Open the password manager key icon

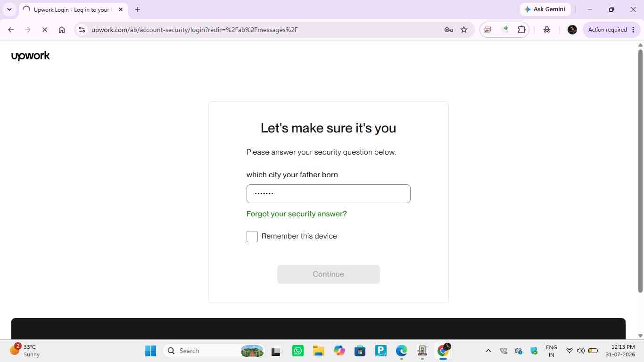tap(449, 30)
